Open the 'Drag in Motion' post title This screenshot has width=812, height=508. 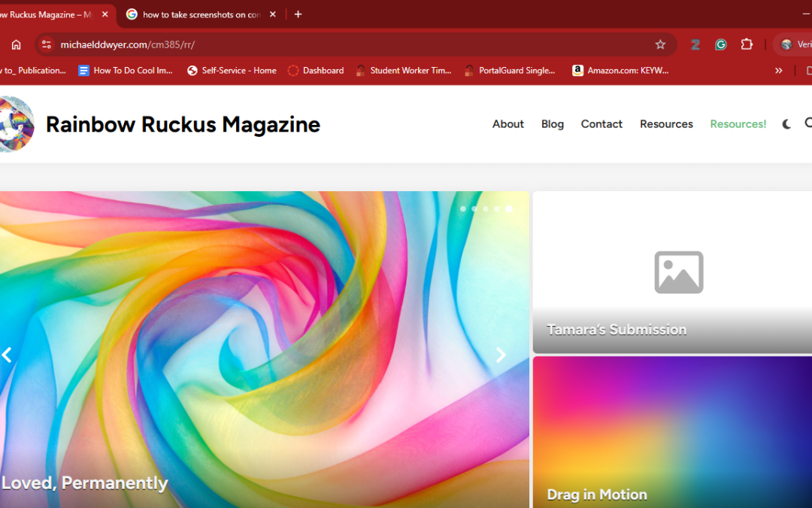597,495
